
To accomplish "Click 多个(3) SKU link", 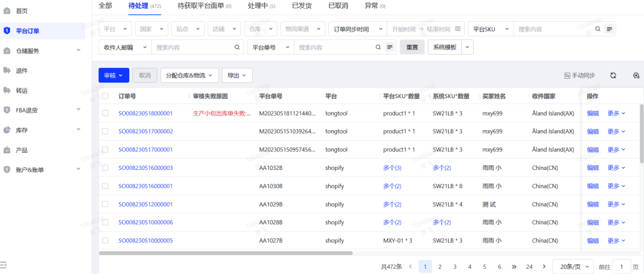I will [x=392, y=168].
